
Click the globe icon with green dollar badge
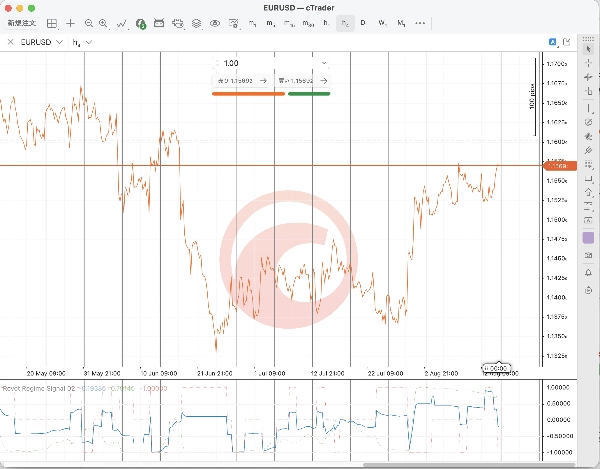141,24
